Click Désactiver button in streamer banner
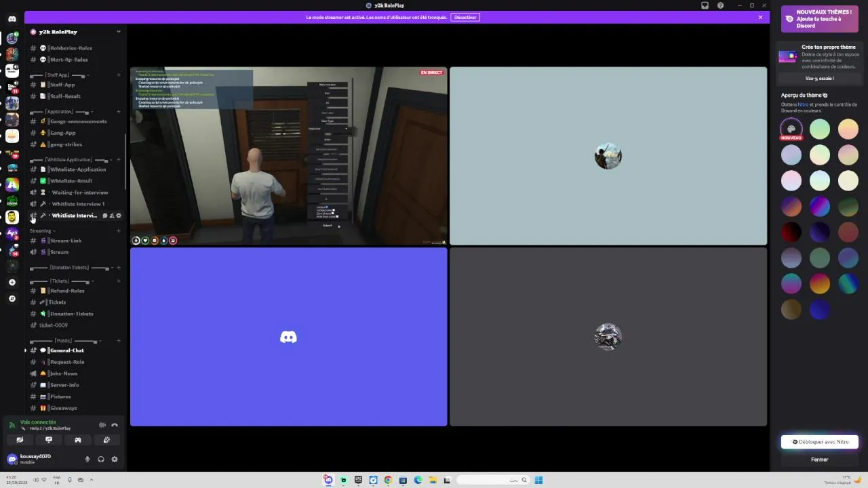Viewport: 868px width, 488px height. coord(465,17)
